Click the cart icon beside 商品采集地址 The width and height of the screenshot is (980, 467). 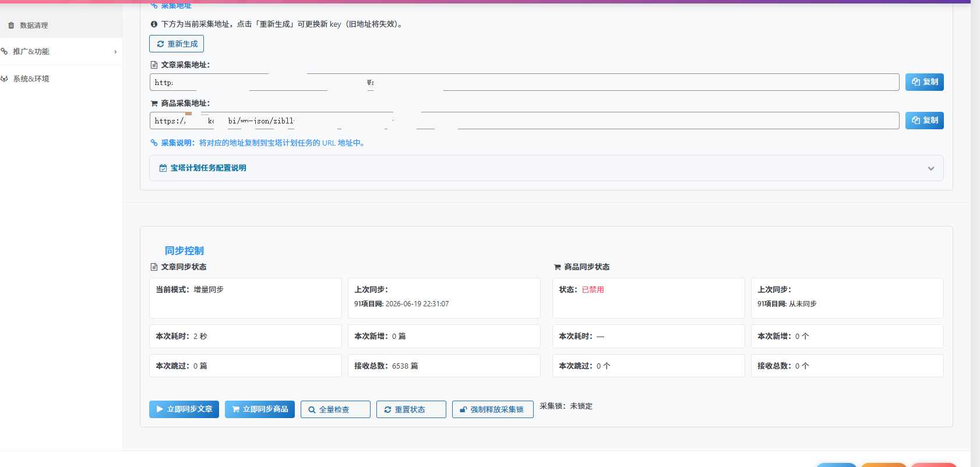coord(154,104)
